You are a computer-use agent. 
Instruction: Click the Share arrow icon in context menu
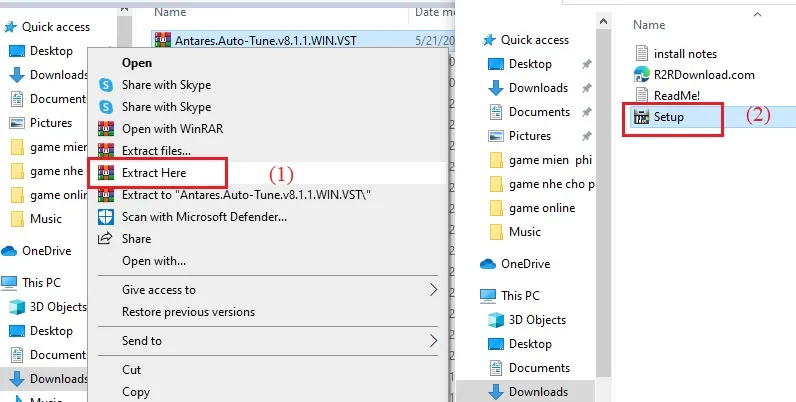click(x=106, y=239)
